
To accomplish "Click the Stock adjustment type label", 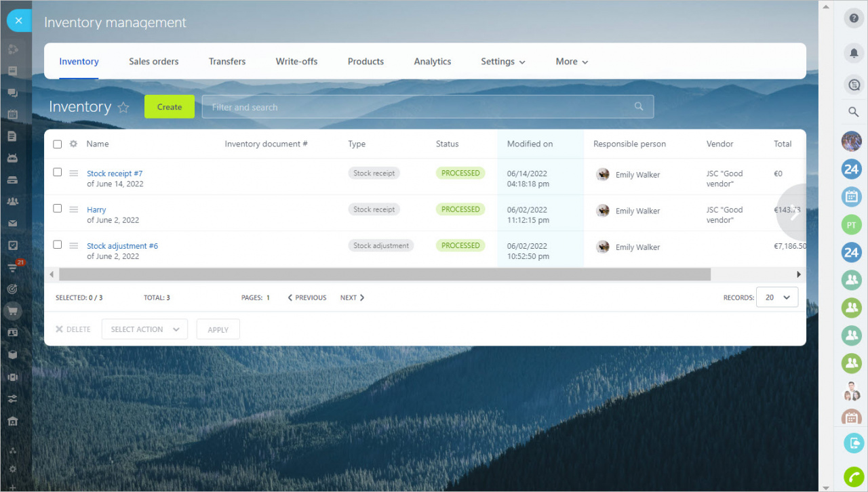I will point(381,245).
